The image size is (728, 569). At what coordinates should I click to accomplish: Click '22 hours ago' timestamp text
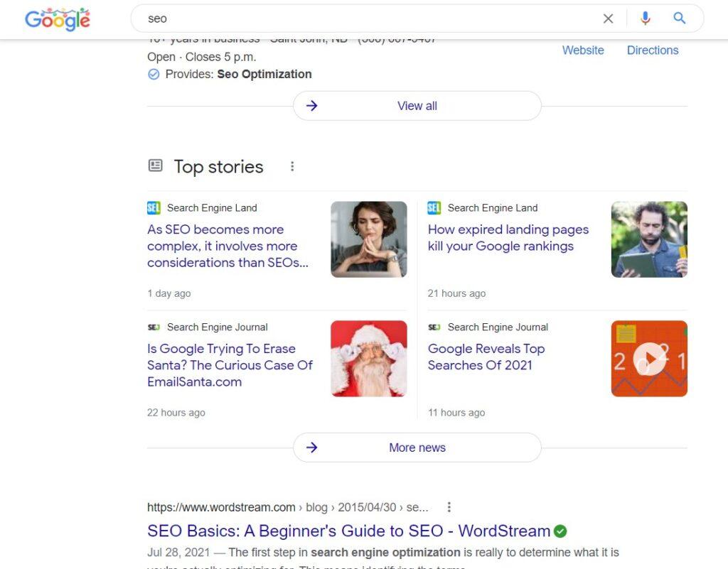click(176, 412)
